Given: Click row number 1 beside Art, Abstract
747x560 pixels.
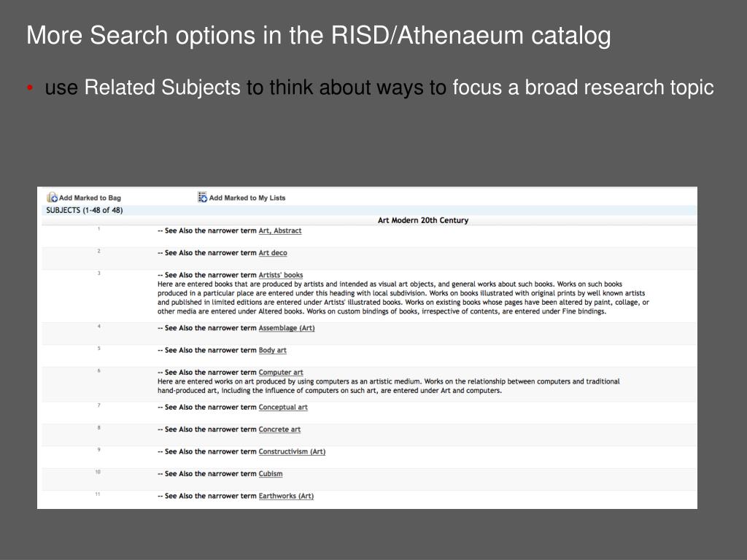Looking at the screenshot, I should 99,229.
